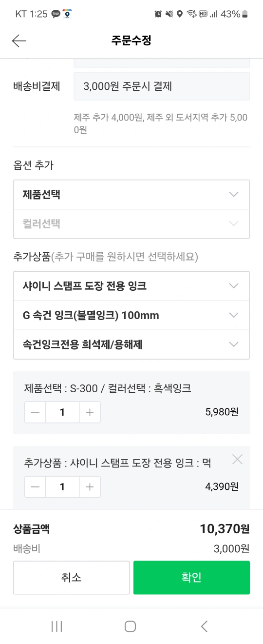Image resolution: width=263 pixels, height=644 pixels.
Task: Tap the battery status icon
Action: [x=245, y=14]
